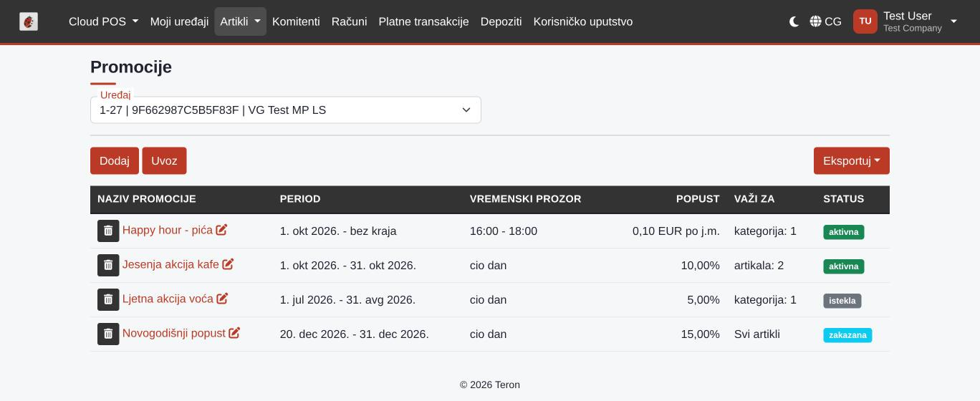Viewport: 980px width, 401px height.
Task: Click the aktivna badge for Jesenja akcija kafe
Action: 844,266
